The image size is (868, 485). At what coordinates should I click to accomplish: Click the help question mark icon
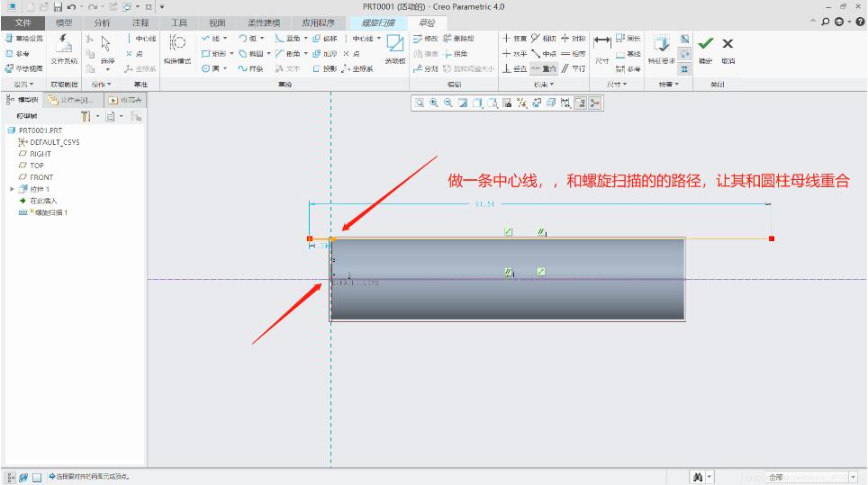(860, 22)
